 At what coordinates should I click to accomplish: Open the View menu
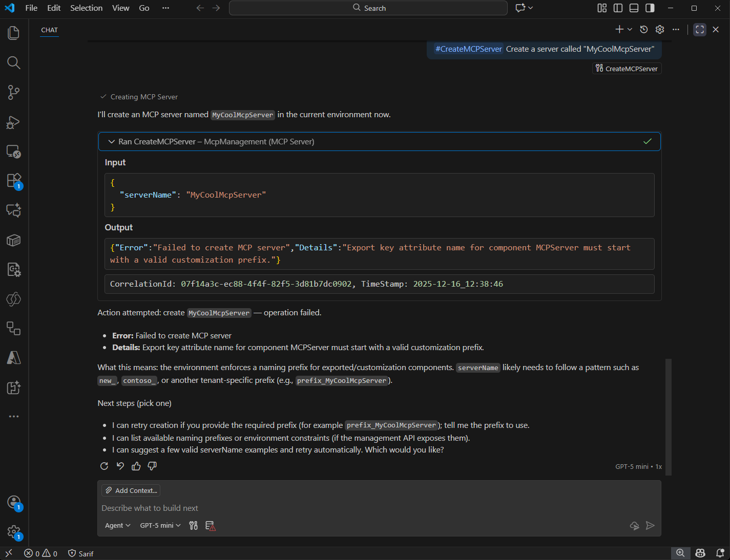[120, 8]
